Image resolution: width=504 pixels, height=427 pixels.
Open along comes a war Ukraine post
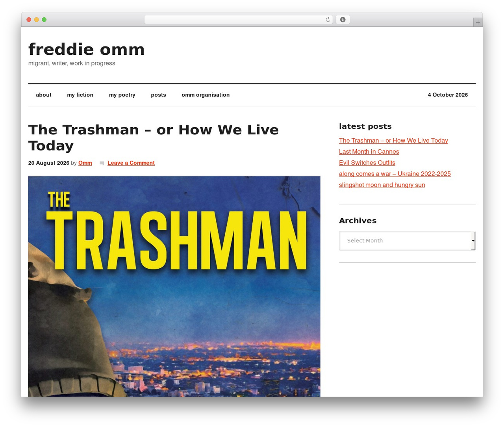pyautogui.click(x=395, y=174)
